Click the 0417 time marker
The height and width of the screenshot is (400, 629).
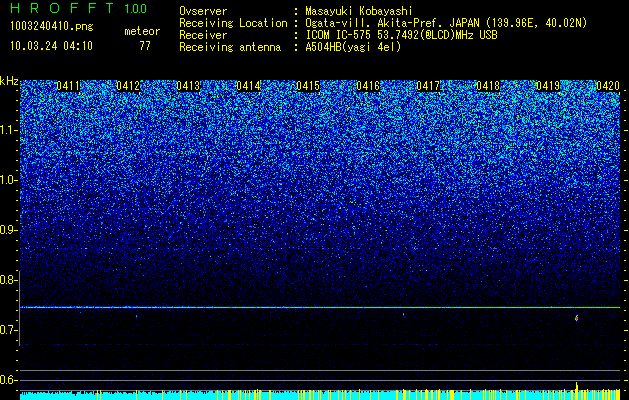428,86
